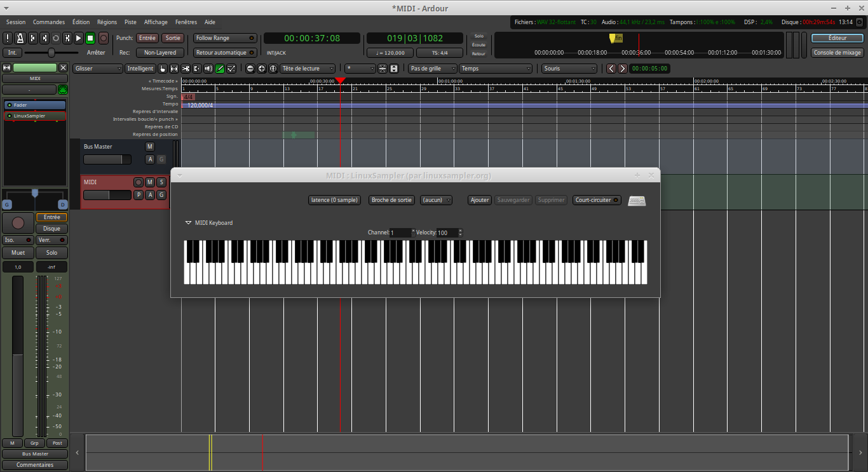This screenshot has height=472, width=868.
Task: Choose the green pencil draw tool
Action: 220,69
